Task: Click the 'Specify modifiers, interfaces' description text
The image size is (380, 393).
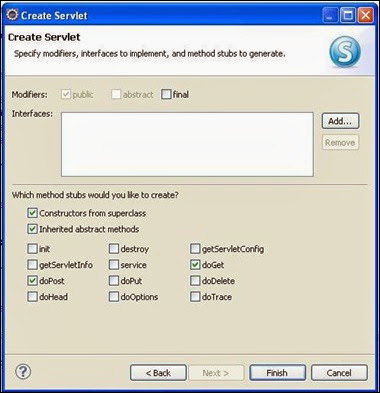Action: [150, 54]
